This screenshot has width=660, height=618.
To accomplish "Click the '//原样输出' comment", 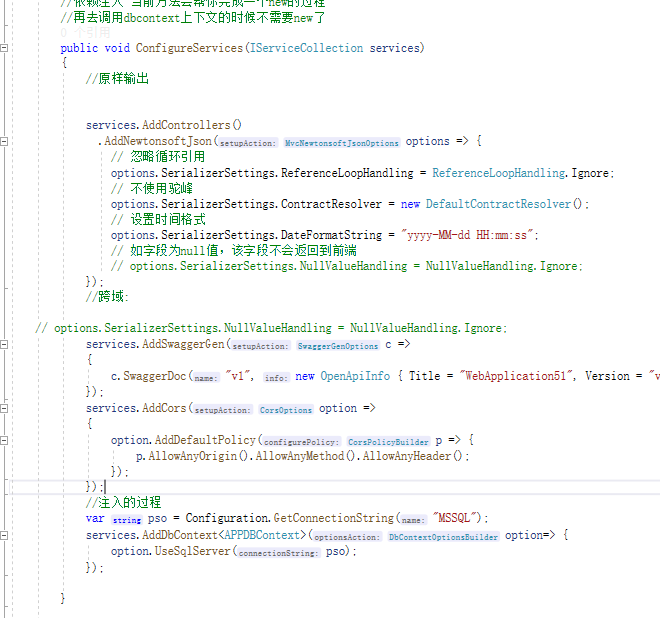I will pos(117,79).
